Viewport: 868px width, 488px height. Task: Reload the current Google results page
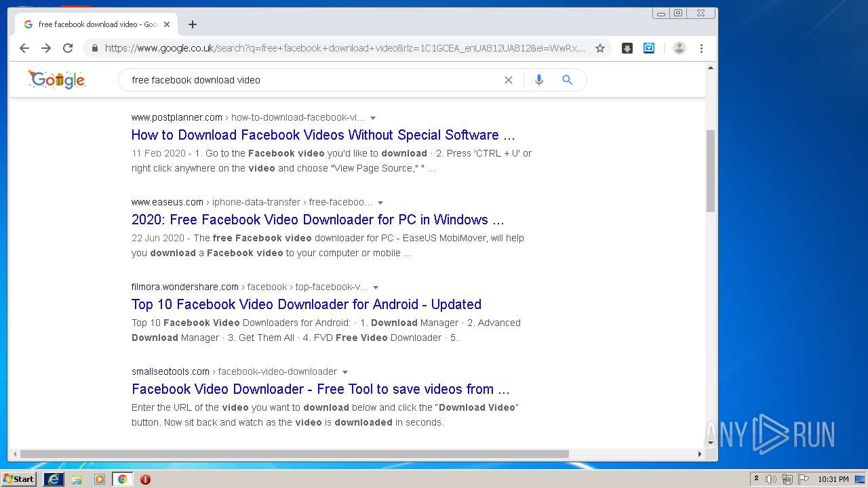(68, 48)
